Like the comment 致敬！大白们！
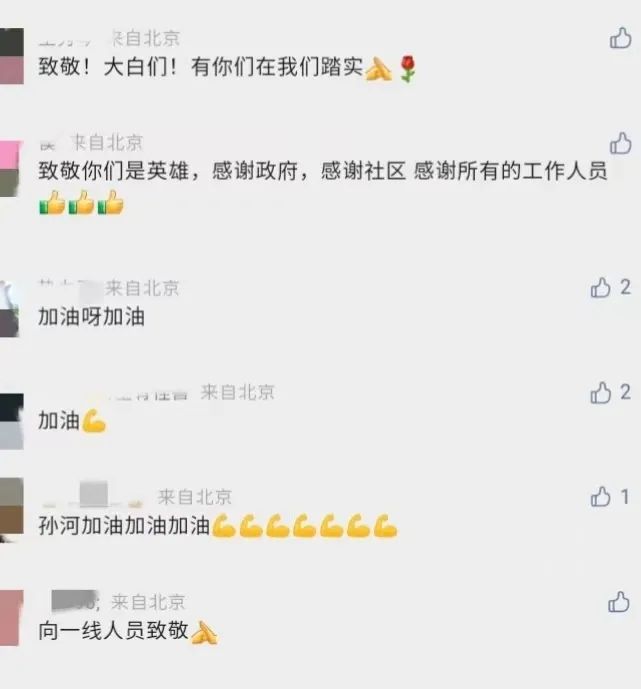Viewport: 641px width, 689px height. (x=620, y=38)
